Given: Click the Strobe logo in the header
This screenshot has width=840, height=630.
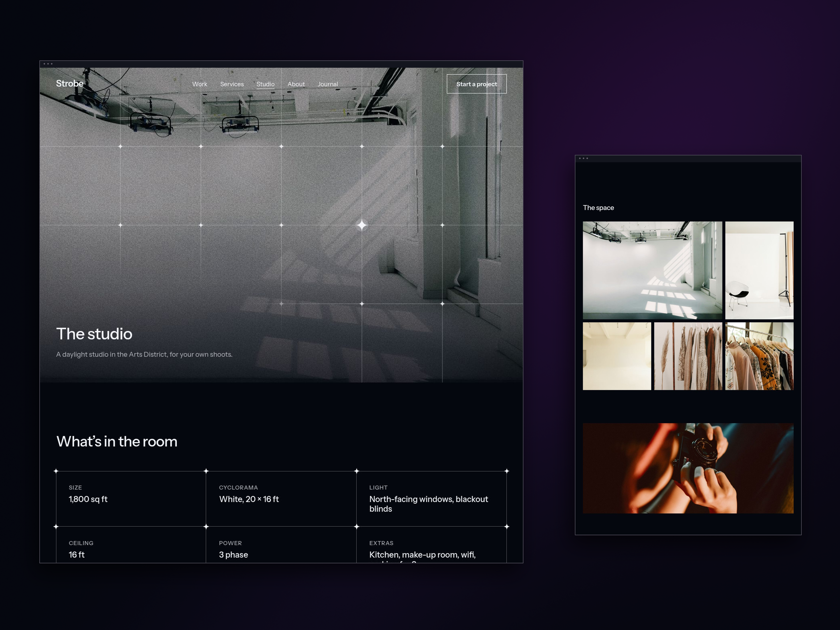Looking at the screenshot, I should point(70,83).
